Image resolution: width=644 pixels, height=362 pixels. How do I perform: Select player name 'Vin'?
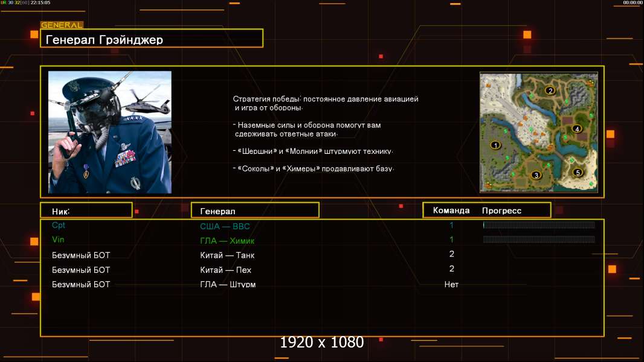tap(58, 240)
